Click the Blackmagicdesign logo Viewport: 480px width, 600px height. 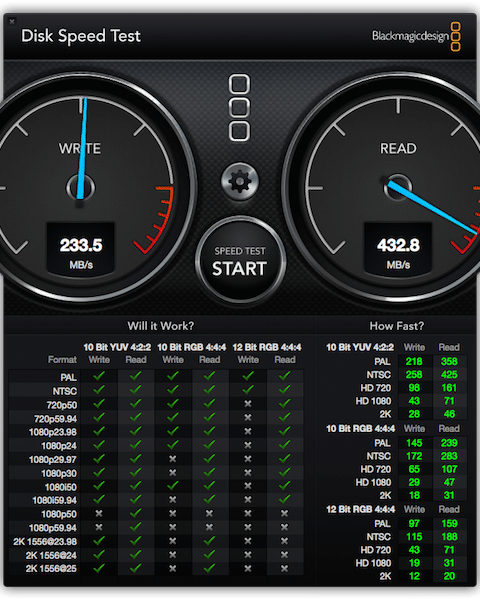(x=416, y=36)
